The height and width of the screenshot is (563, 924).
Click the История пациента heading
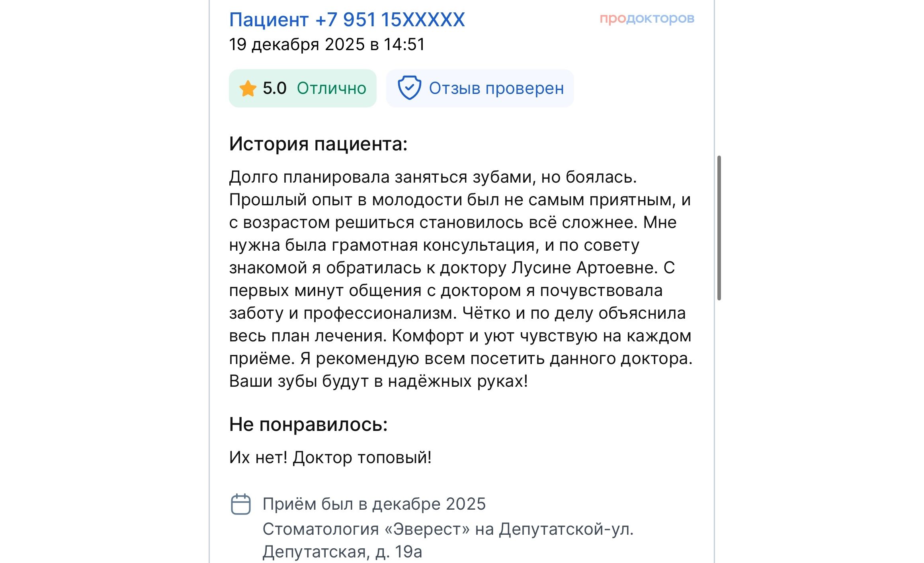318,144
